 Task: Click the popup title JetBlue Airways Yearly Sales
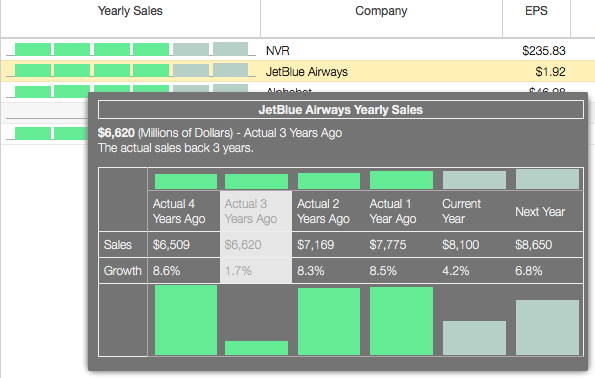pyautogui.click(x=340, y=110)
